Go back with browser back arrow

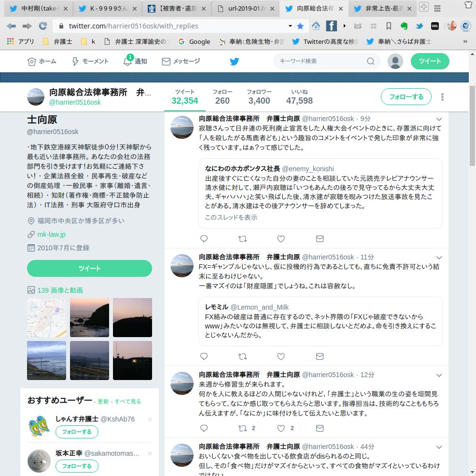pyautogui.click(x=11, y=26)
